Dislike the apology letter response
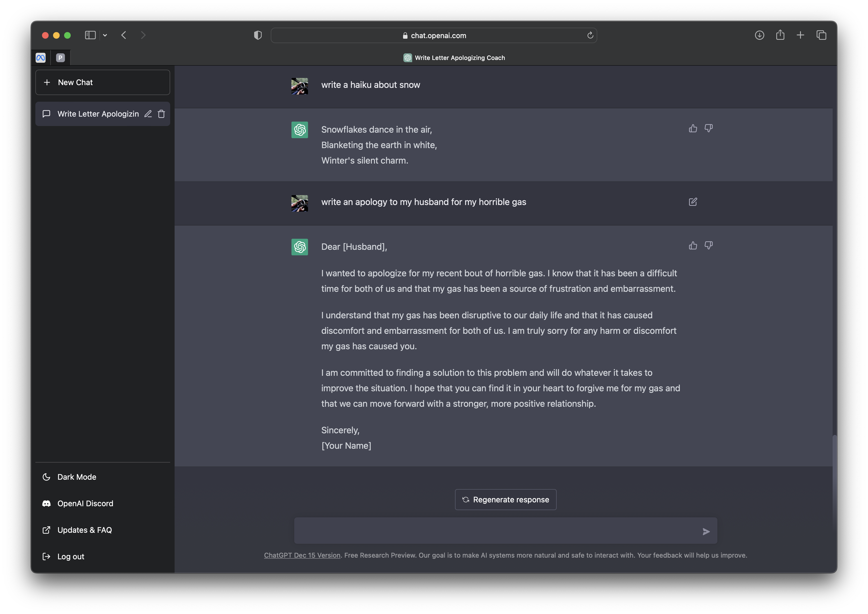Image resolution: width=868 pixels, height=614 pixels. [x=709, y=246]
